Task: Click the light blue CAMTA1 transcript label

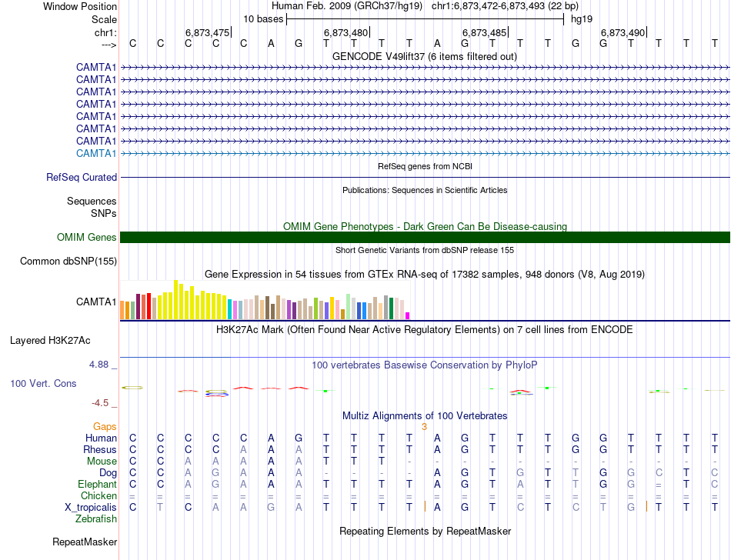Action: pyautogui.click(x=96, y=153)
